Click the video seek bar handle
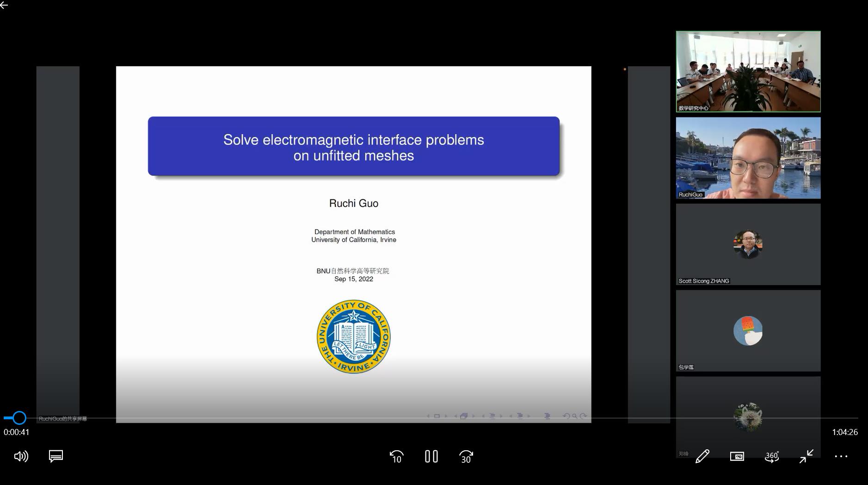Viewport: 868px width, 485px height. click(x=19, y=418)
